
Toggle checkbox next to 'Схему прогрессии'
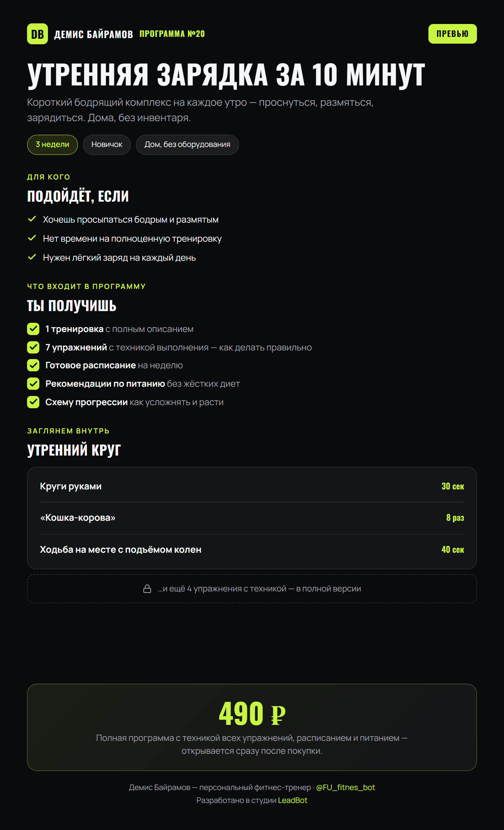(x=33, y=402)
